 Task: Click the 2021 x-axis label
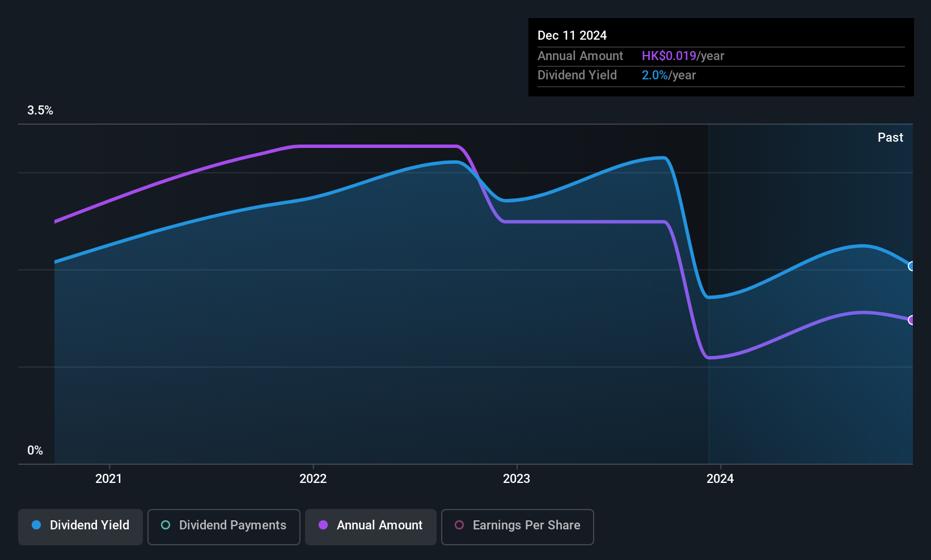tap(109, 478)
